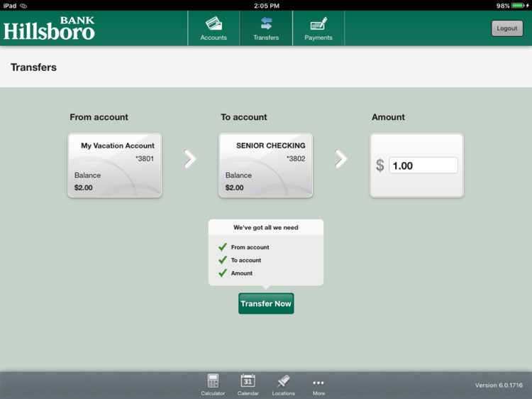Viewport: 532px width, 399px height.
Task: Click the Version 6.0.1716 text
Action: point(499,385)
